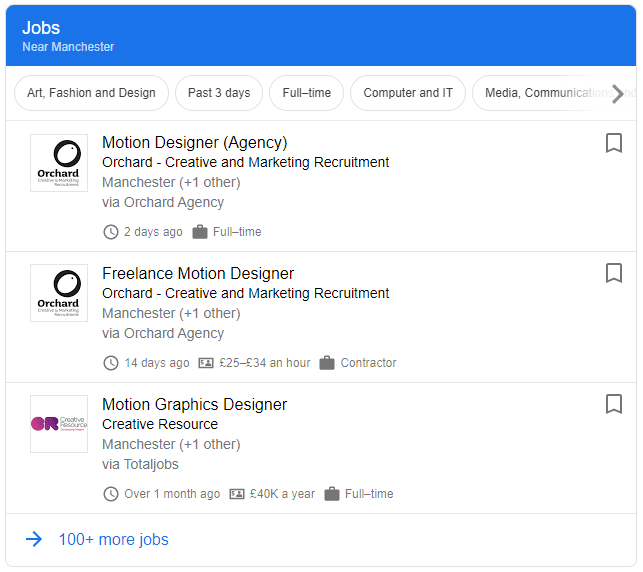This screenshot has height=572, width=643.
Task: Click salary icon beside £40K a year
Action: coord(237,494)
